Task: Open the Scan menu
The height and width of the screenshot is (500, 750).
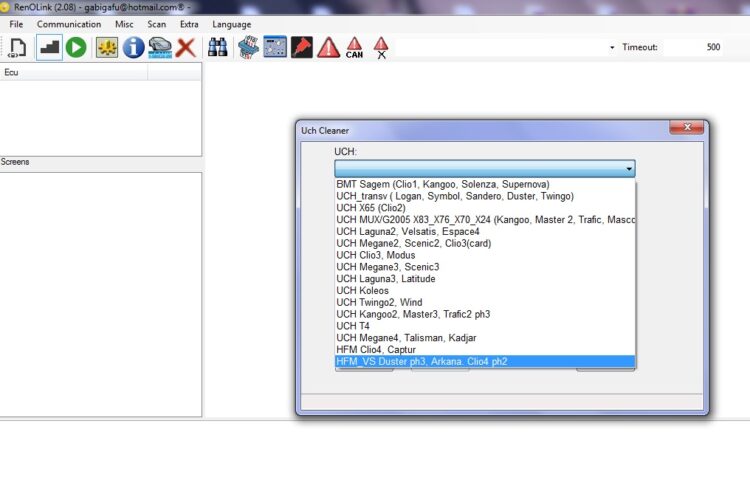Action: coord(156,24)
